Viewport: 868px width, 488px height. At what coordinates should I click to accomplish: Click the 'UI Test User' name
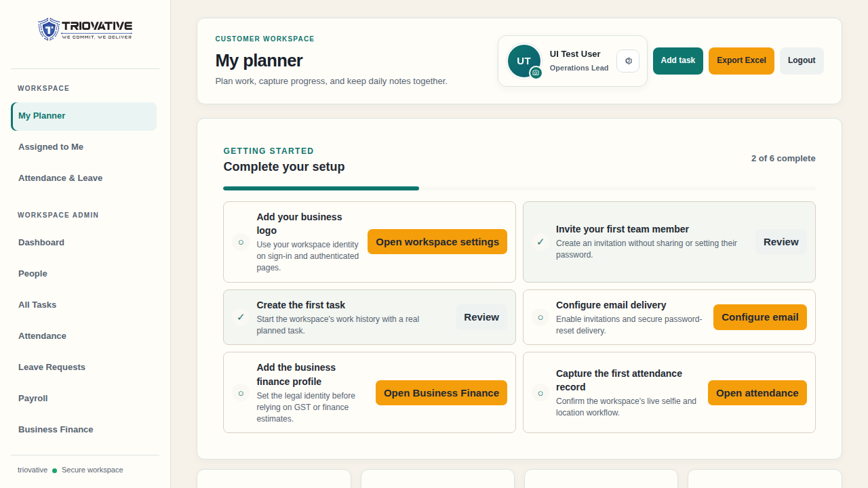pyautogui.click(x=575, y=54)
